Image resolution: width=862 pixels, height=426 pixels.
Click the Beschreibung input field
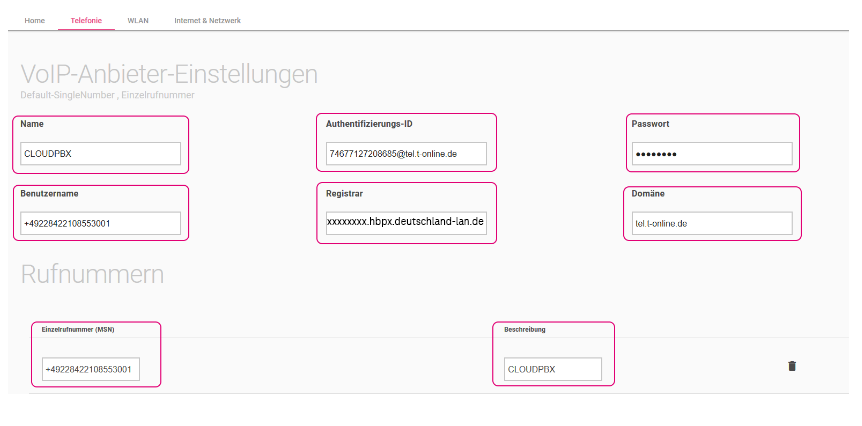tap(552, 369)
